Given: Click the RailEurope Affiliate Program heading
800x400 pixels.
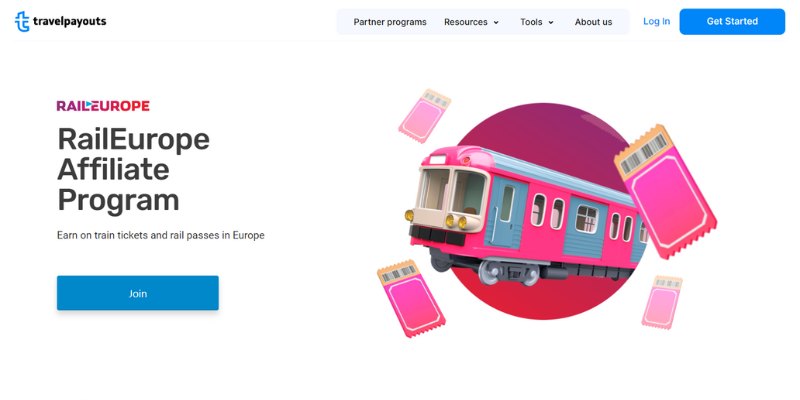Looking at the screenshot, I should 134,169.
